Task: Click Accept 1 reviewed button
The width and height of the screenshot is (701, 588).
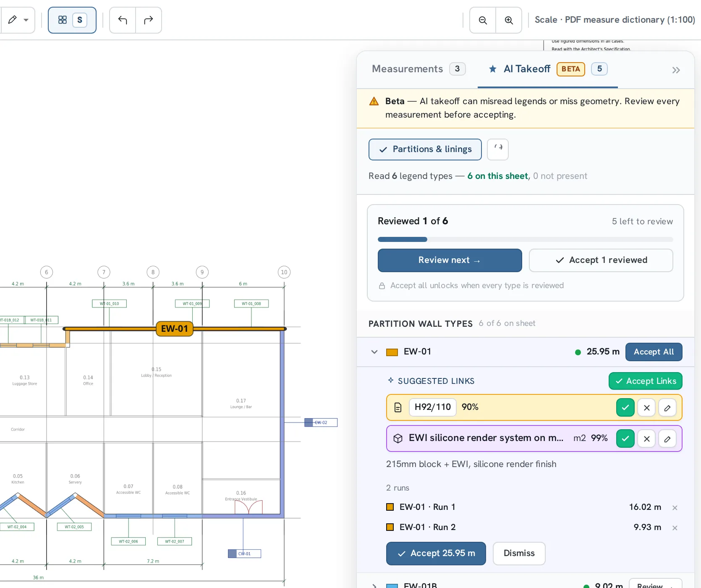Action: coord(601,260)
